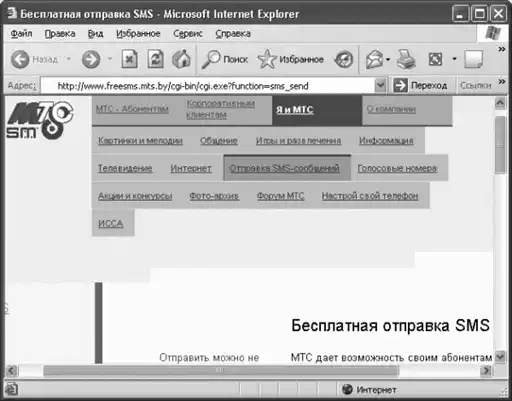Open the Вид menu
The image size is (512, 401).
[x=95, y=33]
